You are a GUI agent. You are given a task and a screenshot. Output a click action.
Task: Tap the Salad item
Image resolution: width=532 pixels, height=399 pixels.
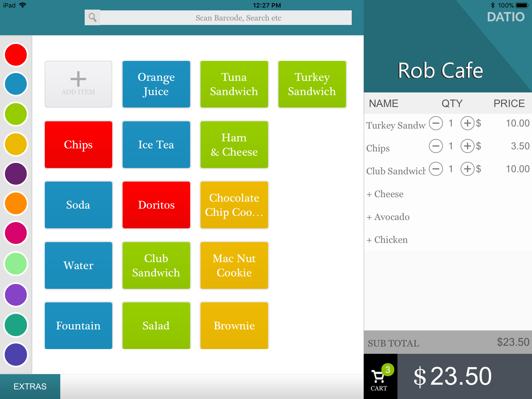(156, 325)
